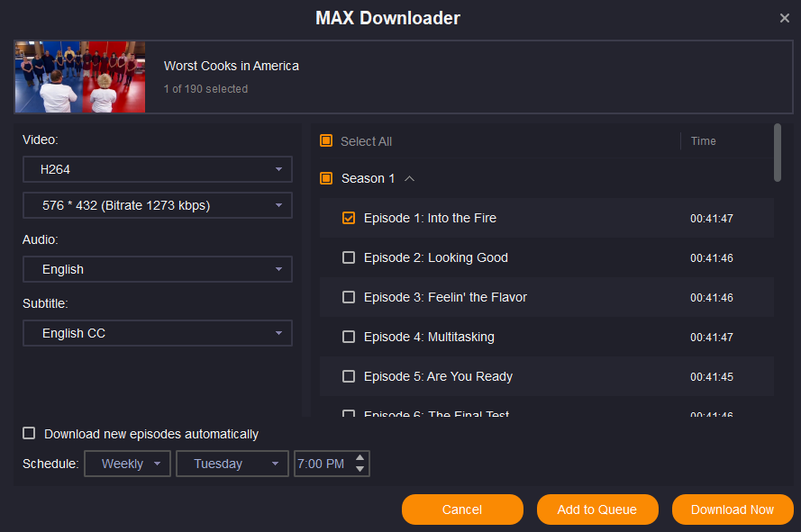801x532 pixels.
Task: Uncheck Episode 1: Into the Fire
Action: pos(349,218)
